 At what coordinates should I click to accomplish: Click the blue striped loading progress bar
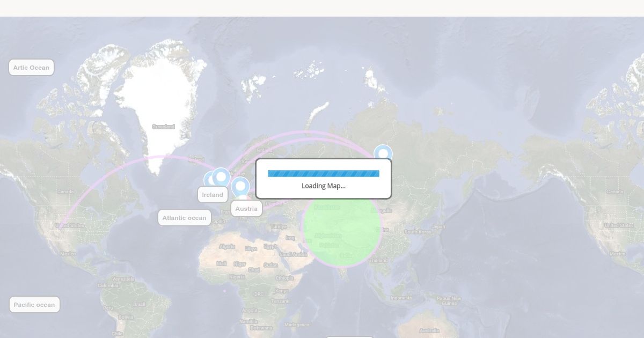pyautogui.click(x=323, y=173)
